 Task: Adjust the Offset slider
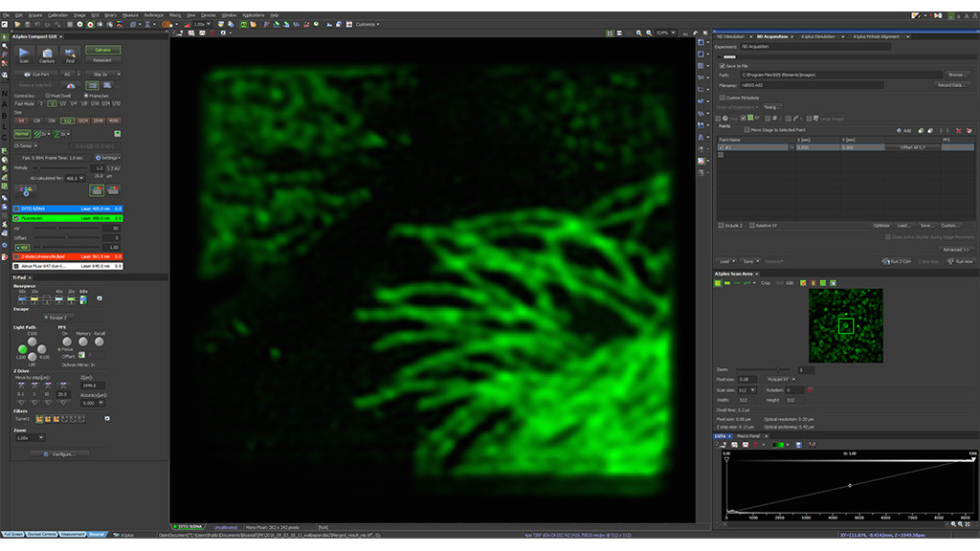(67, 238)
